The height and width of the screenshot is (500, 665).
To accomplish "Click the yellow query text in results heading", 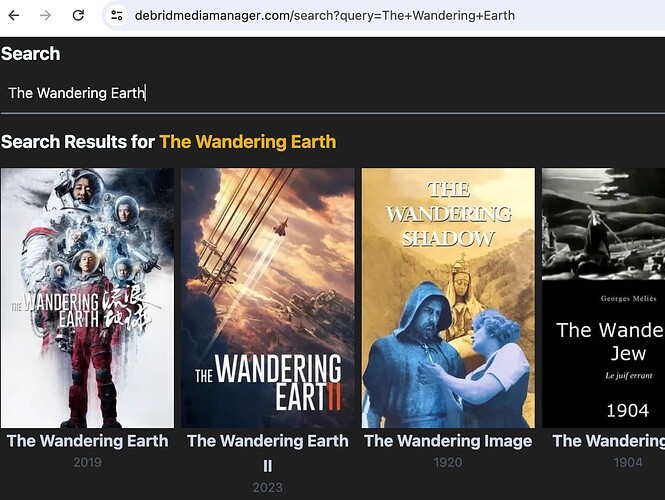I will 247,142.
